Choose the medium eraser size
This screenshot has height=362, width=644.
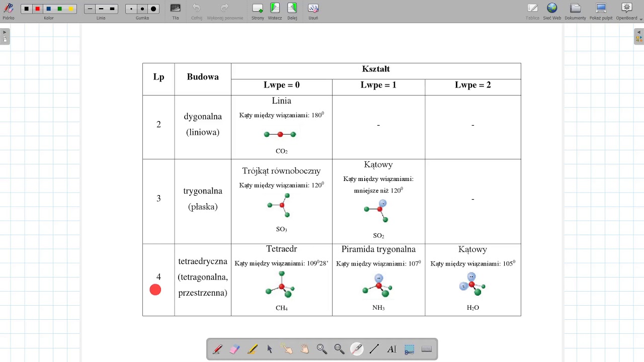pyautogui.click(x=142, y=9)
